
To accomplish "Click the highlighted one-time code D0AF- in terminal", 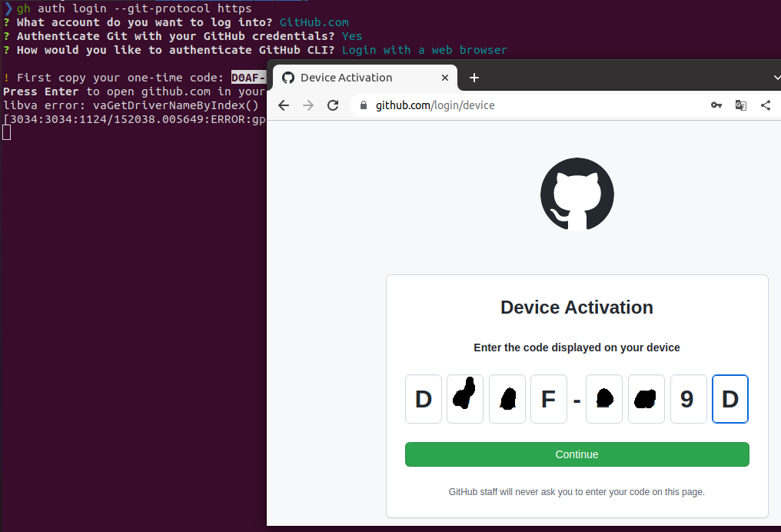I will click(x=248, y=78).
